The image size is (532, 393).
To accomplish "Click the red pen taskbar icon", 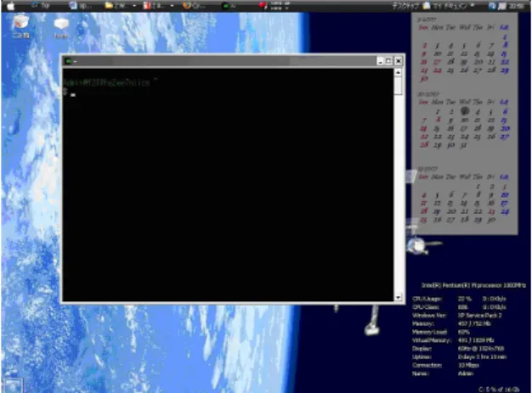I will click(263, 5).
